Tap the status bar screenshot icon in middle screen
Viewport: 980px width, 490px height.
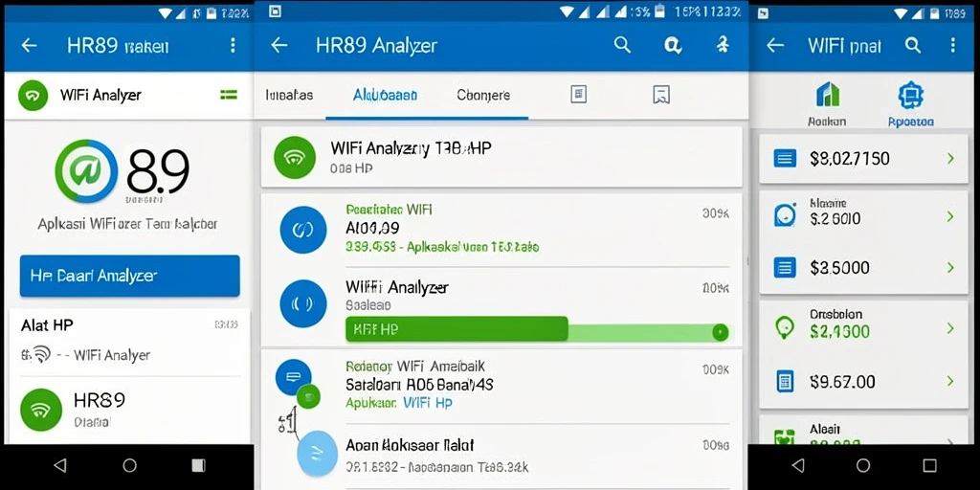(275, 11)
